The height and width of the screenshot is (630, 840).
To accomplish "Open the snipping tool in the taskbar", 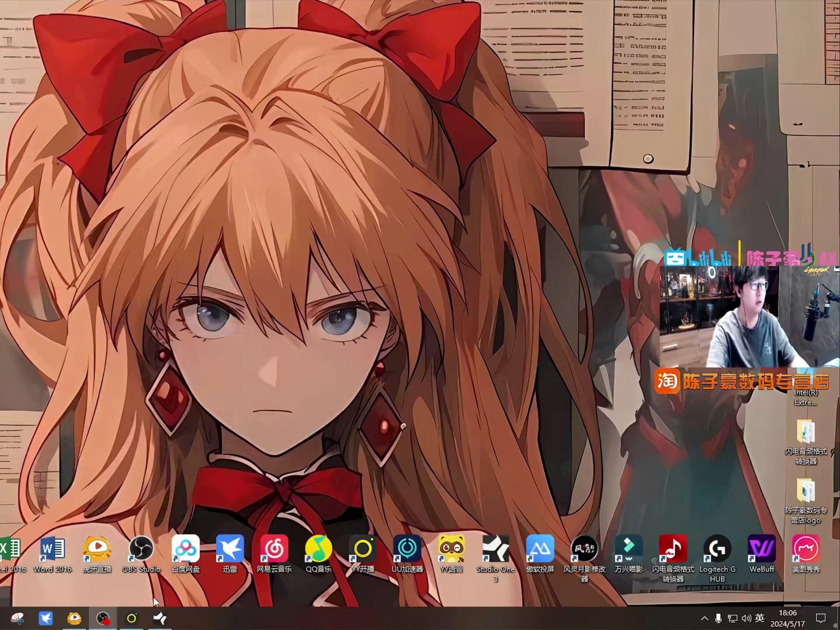I will (17, 619).
